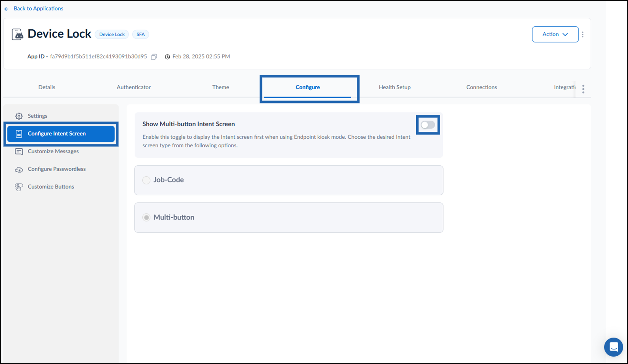Click the SFA tag badge
This screenshot has width=628, height=364.
[141, 34]
